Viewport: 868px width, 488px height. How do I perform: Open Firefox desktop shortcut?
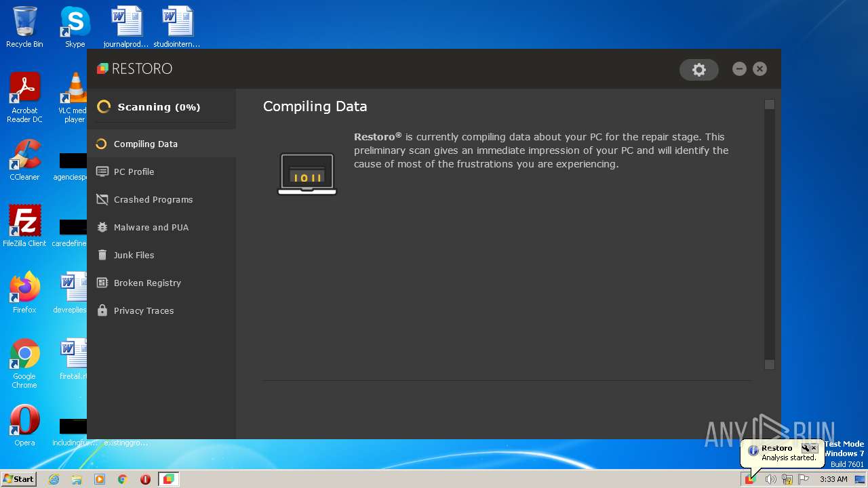pos(24,292)
